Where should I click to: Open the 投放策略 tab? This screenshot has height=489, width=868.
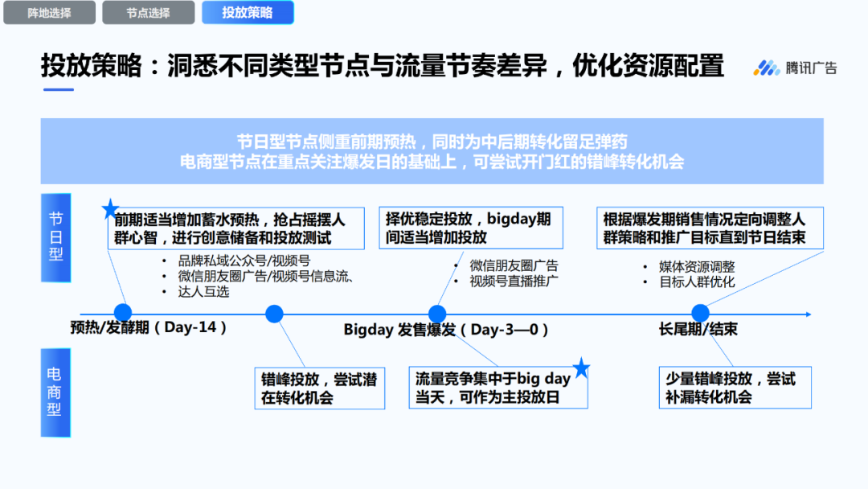(x=248, y=12)
